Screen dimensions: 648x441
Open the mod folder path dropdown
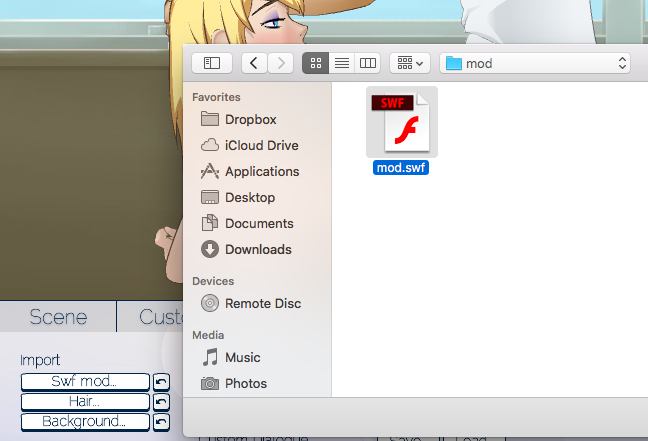(535, 63)
